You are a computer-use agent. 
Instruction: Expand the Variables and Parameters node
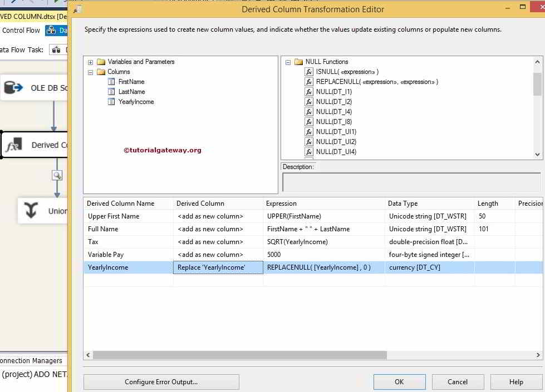(90, 62)
